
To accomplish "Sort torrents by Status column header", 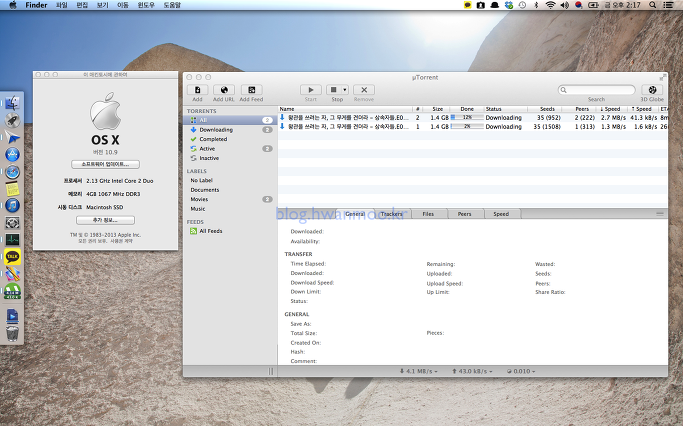I will (508, 109).
